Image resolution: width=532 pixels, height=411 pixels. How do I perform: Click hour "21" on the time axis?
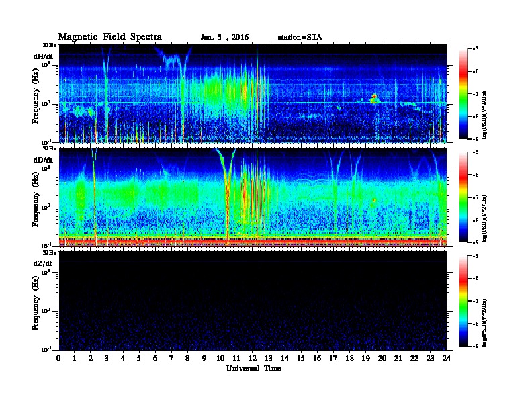[398, 358]
